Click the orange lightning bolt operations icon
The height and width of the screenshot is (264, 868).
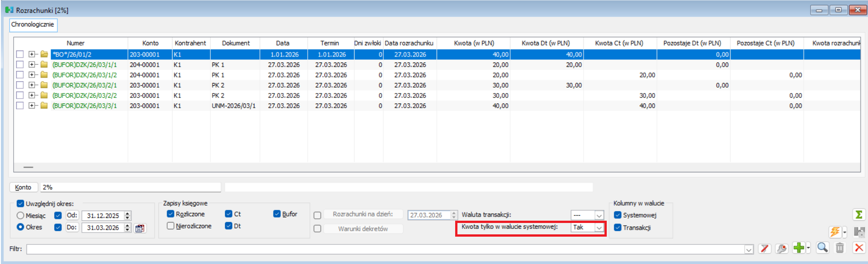click(835, 232)
